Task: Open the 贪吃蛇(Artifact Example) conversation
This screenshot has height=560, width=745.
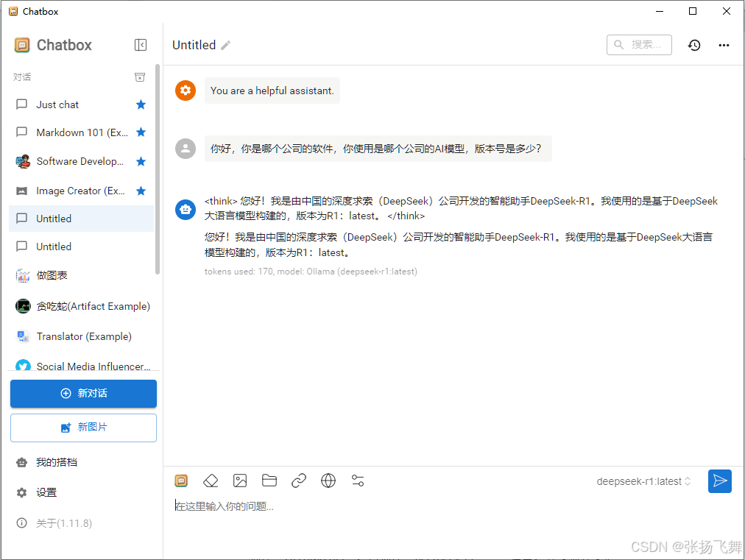Action: [81, 306]
